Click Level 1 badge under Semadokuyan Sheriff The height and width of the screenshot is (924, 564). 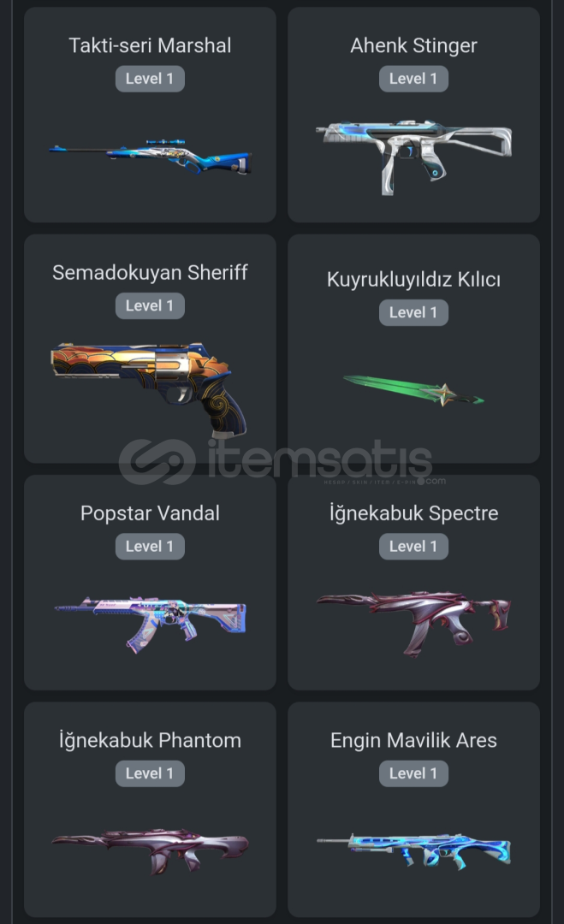click(x=150, y=305)
